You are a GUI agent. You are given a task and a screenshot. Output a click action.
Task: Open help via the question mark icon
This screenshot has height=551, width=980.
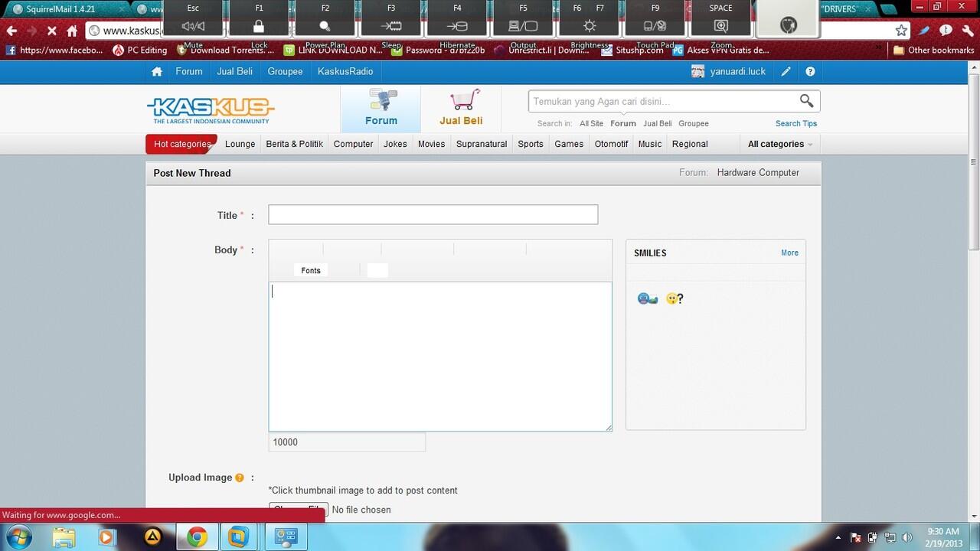tap(810, 72)
